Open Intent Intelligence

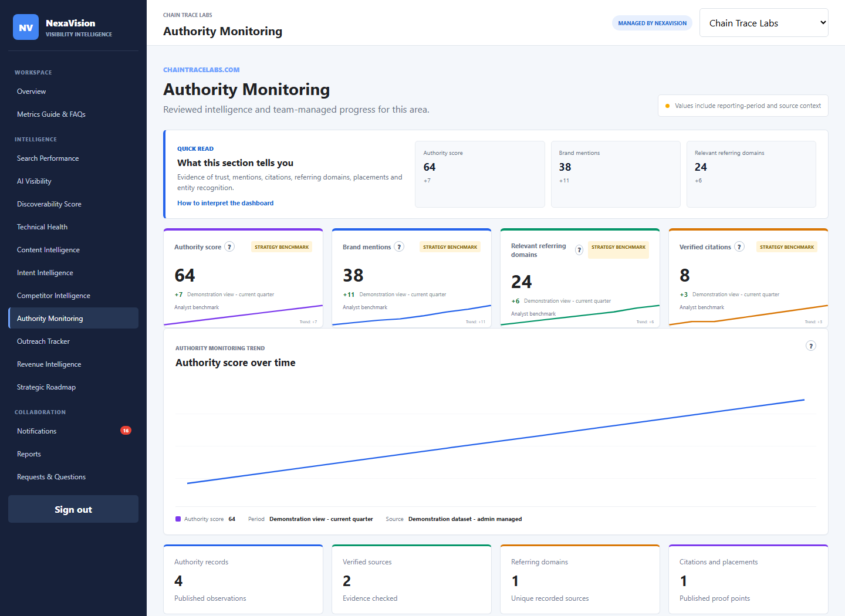[73, 273]
